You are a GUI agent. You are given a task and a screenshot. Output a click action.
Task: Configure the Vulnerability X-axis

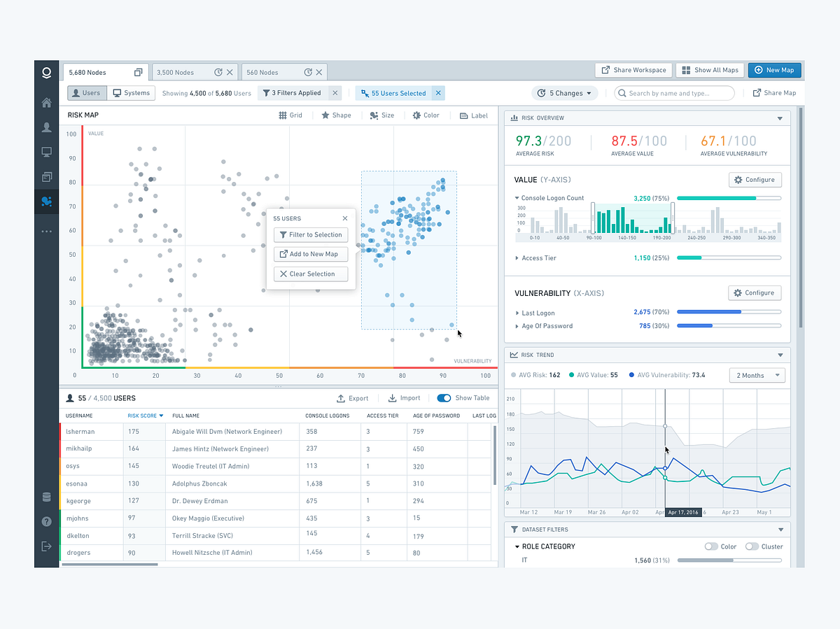tap(755, 292)
